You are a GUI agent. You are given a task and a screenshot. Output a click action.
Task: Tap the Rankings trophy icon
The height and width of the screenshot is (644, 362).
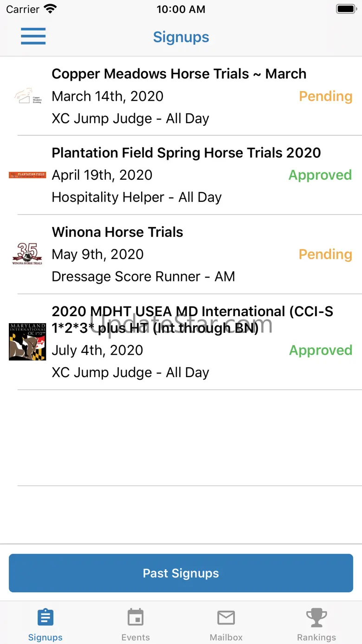317,618
